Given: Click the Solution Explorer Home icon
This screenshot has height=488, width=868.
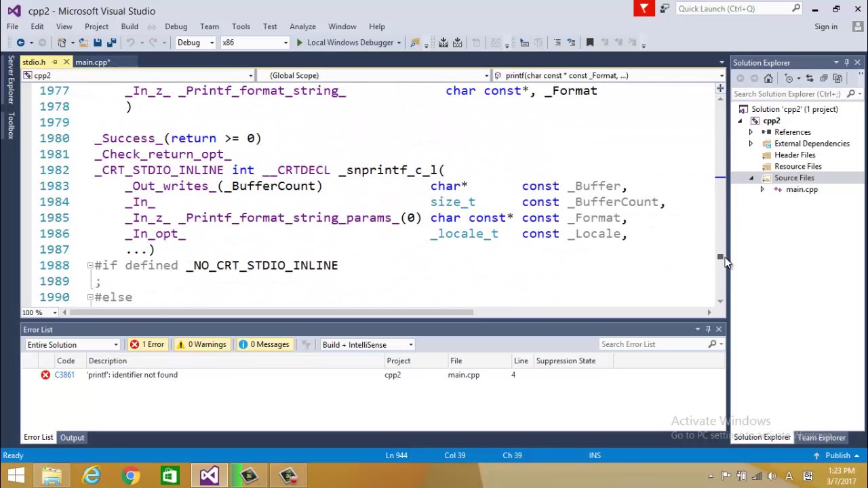Looking at the screenshot, I should 768,79.
